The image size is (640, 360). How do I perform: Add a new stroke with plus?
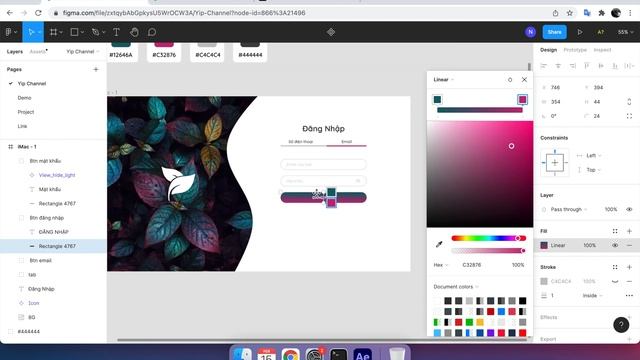pos(629,267)
